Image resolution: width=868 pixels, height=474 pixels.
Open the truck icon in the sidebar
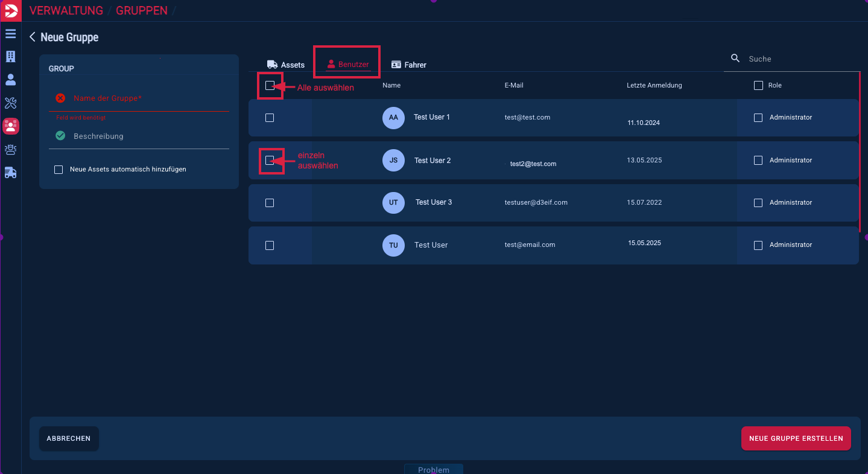click(10, 173)
